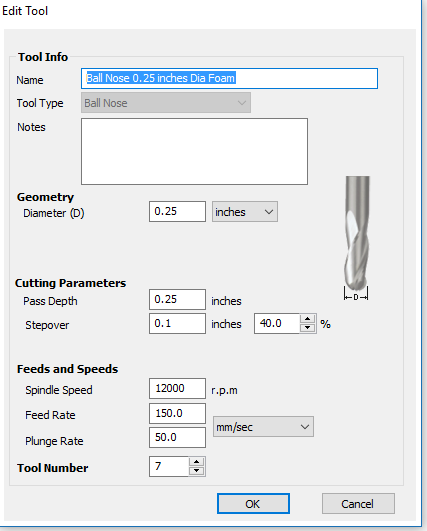The width and height of the screenshot is (427, 531).
Task: Click the Feed Rate value field
Action: pyautogui.click(x=177, y=413)
